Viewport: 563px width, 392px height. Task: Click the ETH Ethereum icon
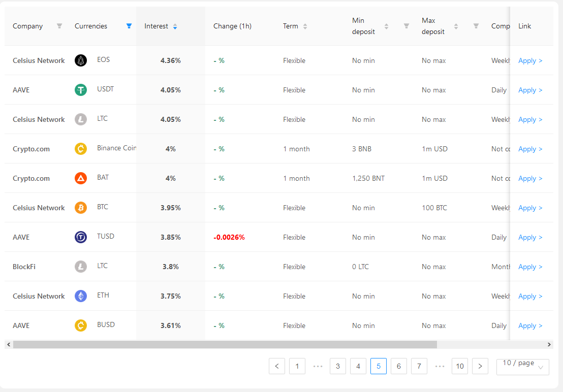[81, 296]
